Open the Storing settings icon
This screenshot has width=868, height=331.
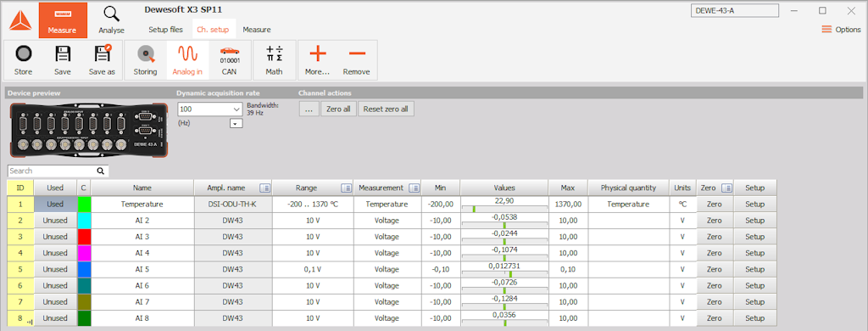coord(145,60)
